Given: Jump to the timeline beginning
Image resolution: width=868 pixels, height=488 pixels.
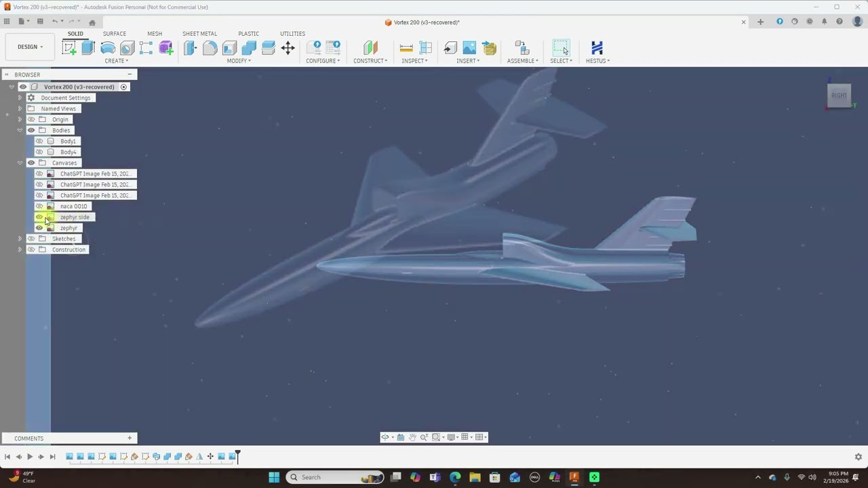Looking at the screenshot, I should point(7,457).
